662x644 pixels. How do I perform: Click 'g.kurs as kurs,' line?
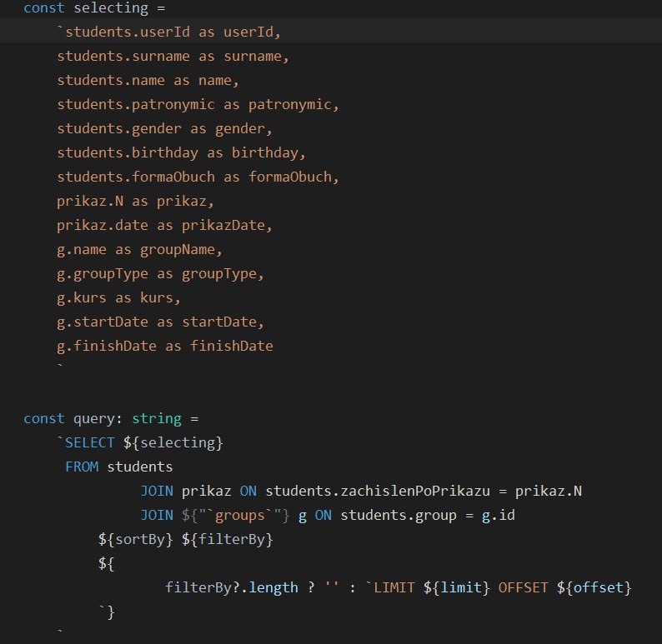(119, 297)
